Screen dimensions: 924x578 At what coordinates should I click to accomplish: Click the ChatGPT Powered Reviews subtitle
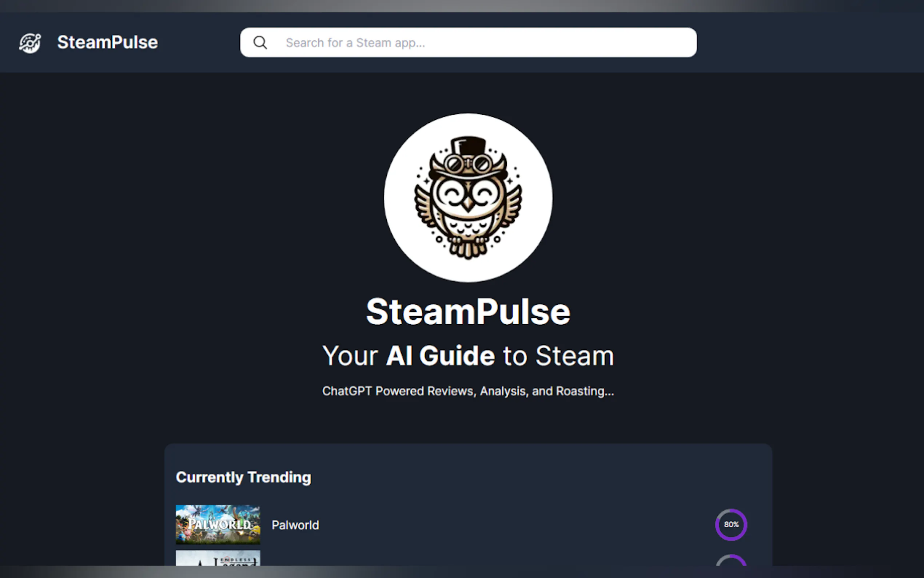coord(468,391)
